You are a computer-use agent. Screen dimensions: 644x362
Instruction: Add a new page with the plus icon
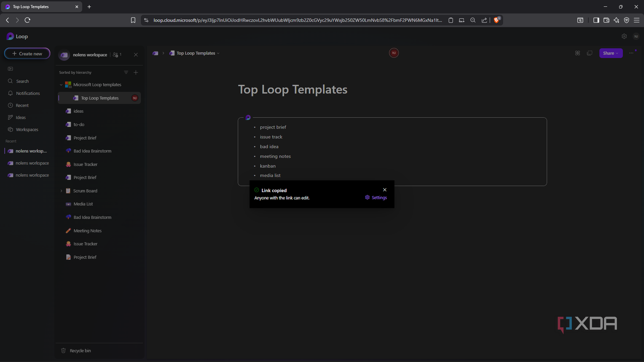136,72
